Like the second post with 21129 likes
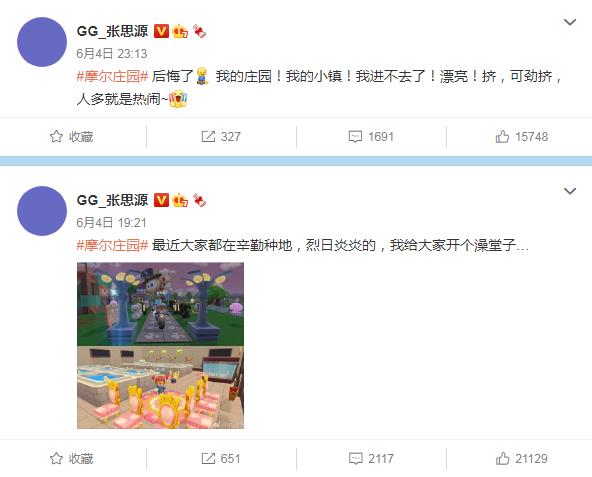 pyautogui.click(x=521, y=458)
